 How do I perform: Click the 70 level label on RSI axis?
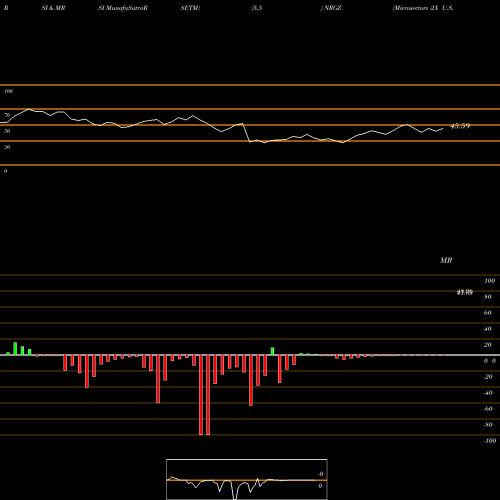pyautogui.click(x=7, y=115)
